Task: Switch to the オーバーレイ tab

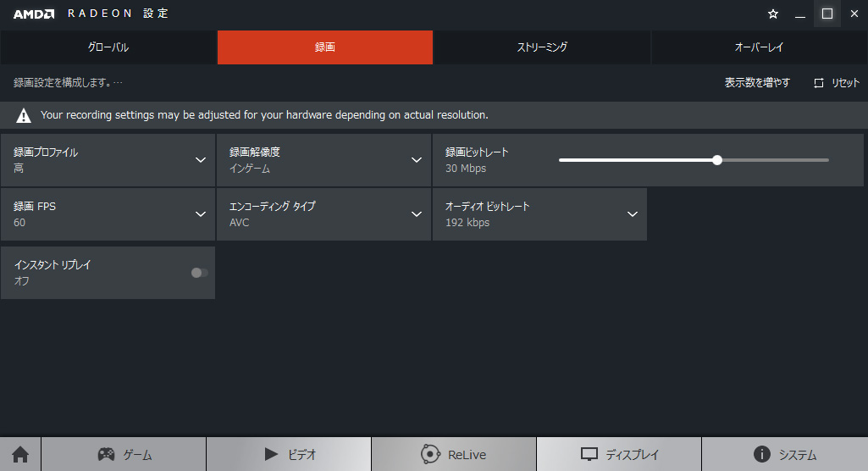Action: coord(759,47)
